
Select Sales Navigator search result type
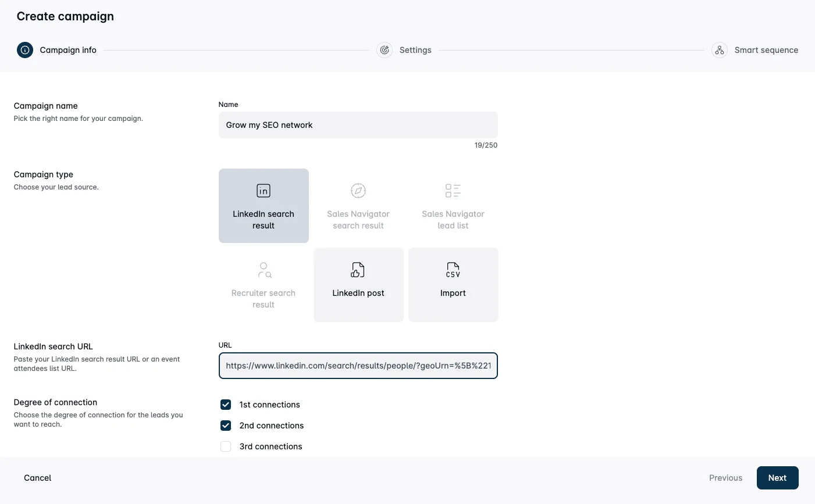tap(358, 206)
